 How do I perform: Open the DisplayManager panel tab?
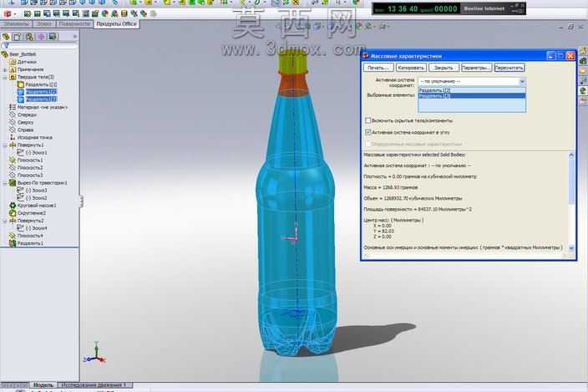53,37
